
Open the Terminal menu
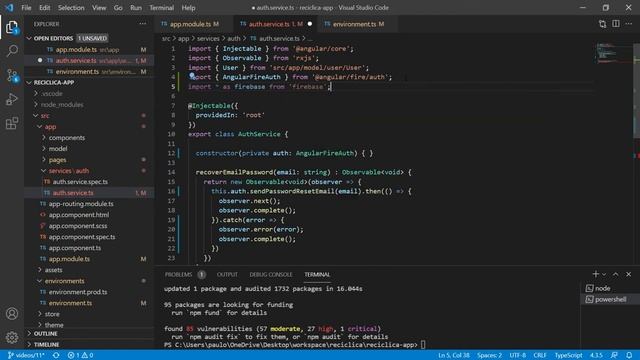pos(161,8)
